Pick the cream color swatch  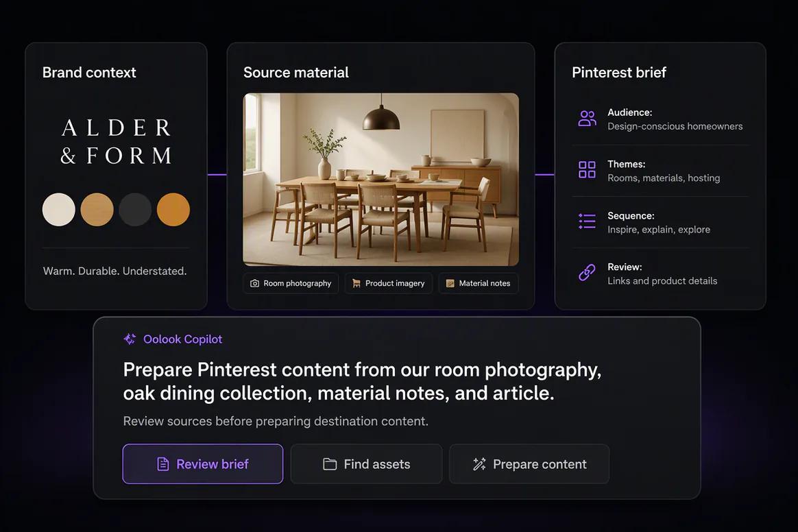(58, 209)
